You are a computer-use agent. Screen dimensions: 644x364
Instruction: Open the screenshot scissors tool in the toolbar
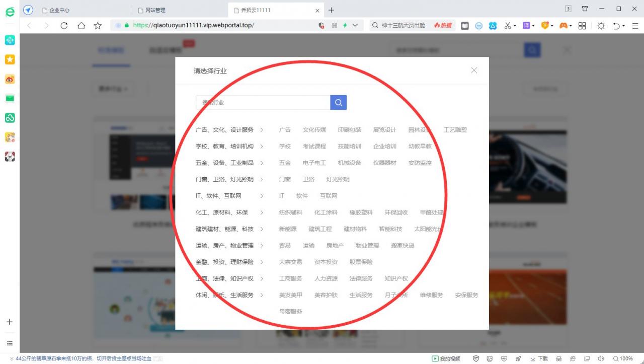click(x=507, y=25)
